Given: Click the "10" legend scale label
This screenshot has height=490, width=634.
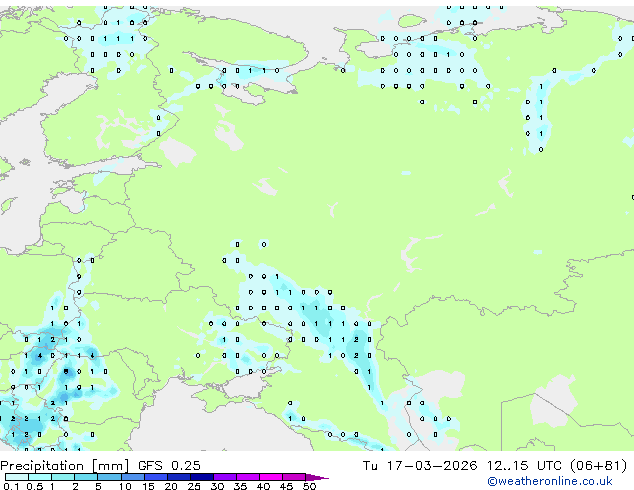Looking at the screenshot, I should click(x=125, y=486).
